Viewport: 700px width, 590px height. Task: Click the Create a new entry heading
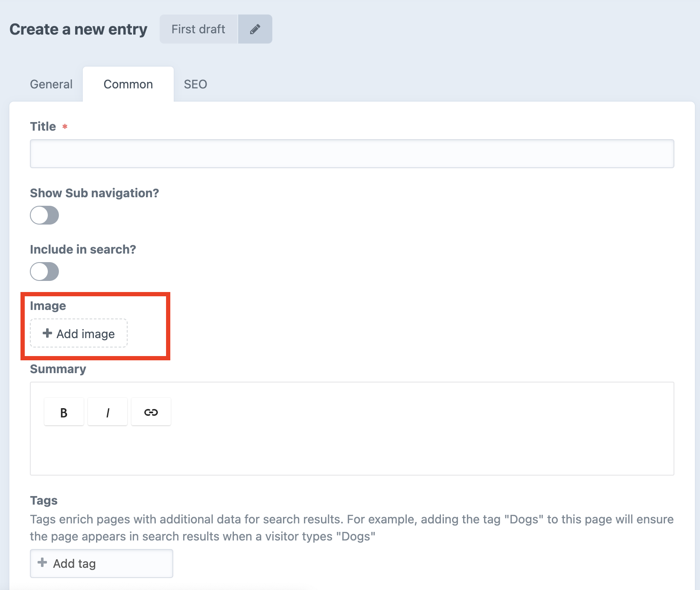pos(79,29)
